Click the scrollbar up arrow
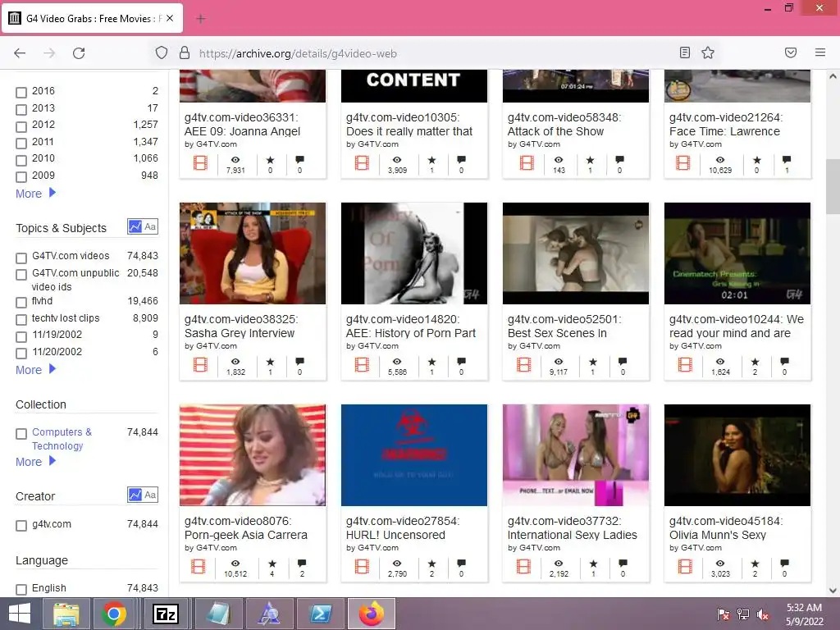The height and width of the screenshot is (630, 840). [x=833, y=76]
